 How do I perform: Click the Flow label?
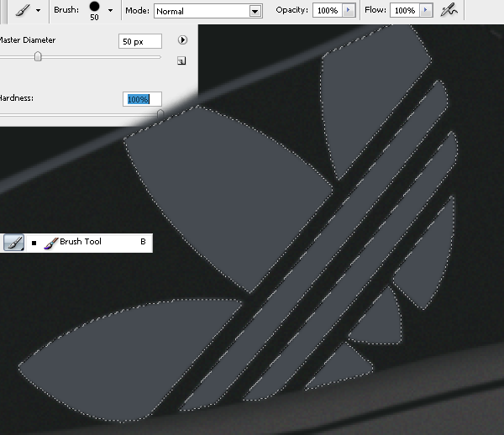click(375, 10)
